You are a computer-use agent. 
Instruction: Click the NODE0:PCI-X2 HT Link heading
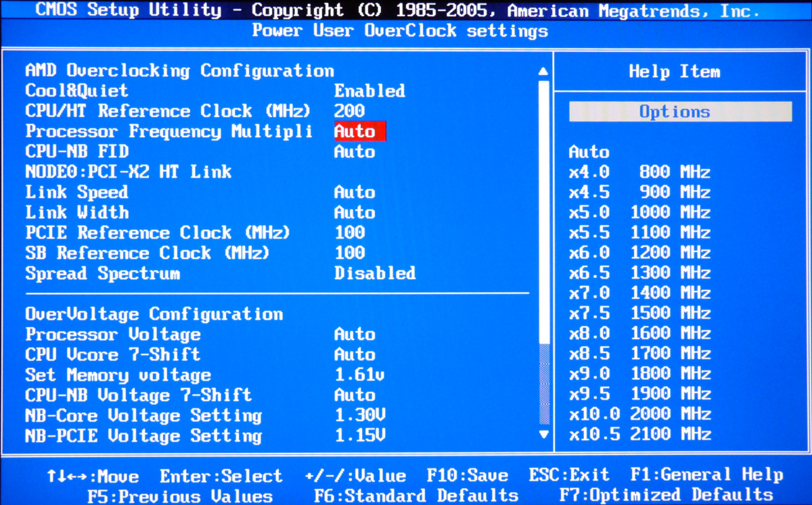coord(129,172)
